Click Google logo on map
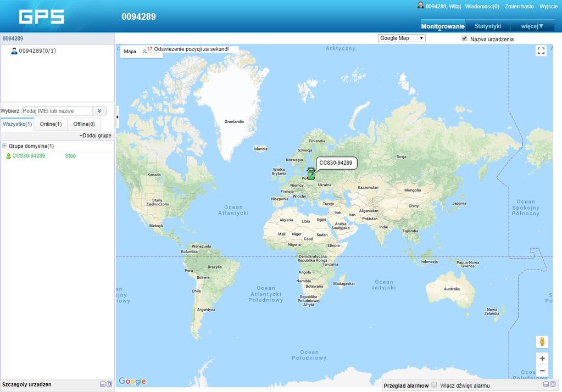 click(132, 381)
